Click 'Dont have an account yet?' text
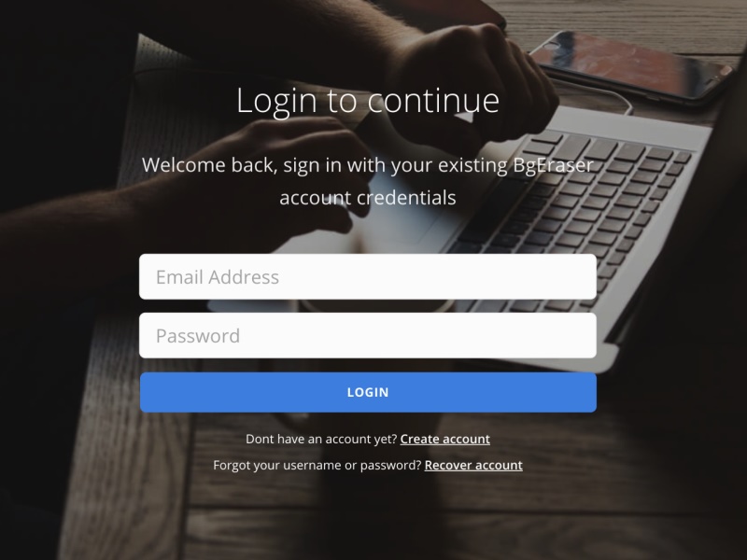Viewport: 747px width, 560px height. click(x=321, y=439)
